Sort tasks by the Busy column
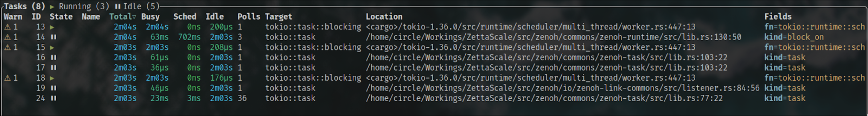 [x=150, y=17]
